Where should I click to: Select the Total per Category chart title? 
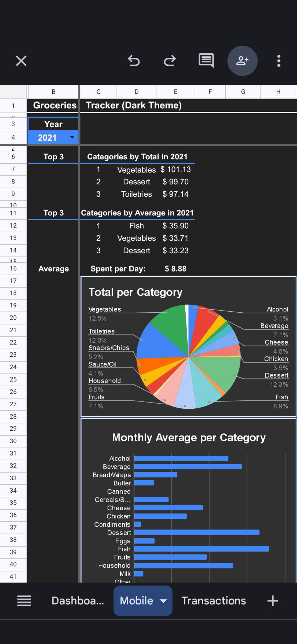(135, 292)
